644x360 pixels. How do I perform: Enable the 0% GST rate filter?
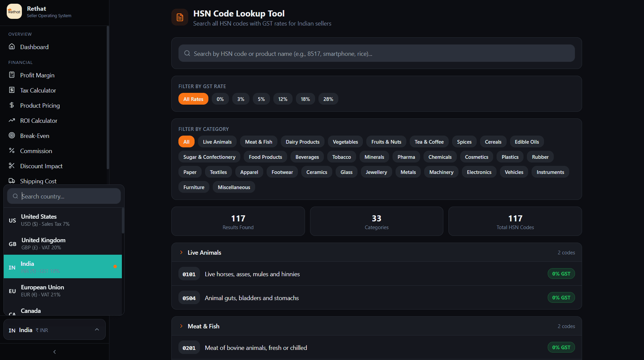220,99
